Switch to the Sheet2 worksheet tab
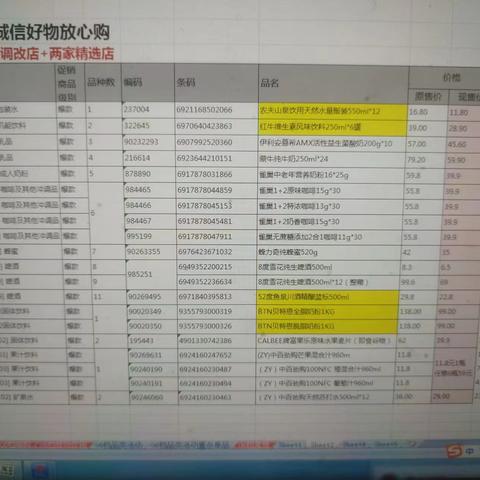 point(322,444)
